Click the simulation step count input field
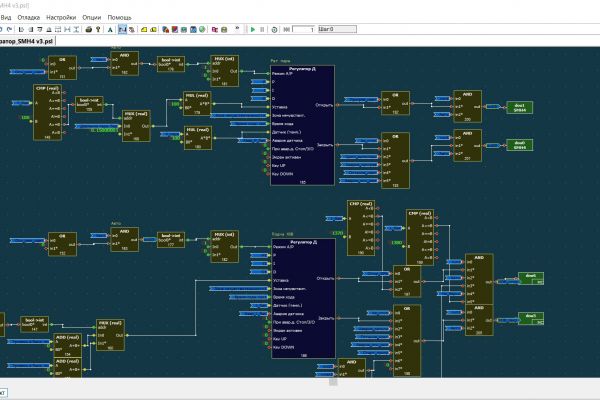600x400 pixels. click(x=304, y=29)
